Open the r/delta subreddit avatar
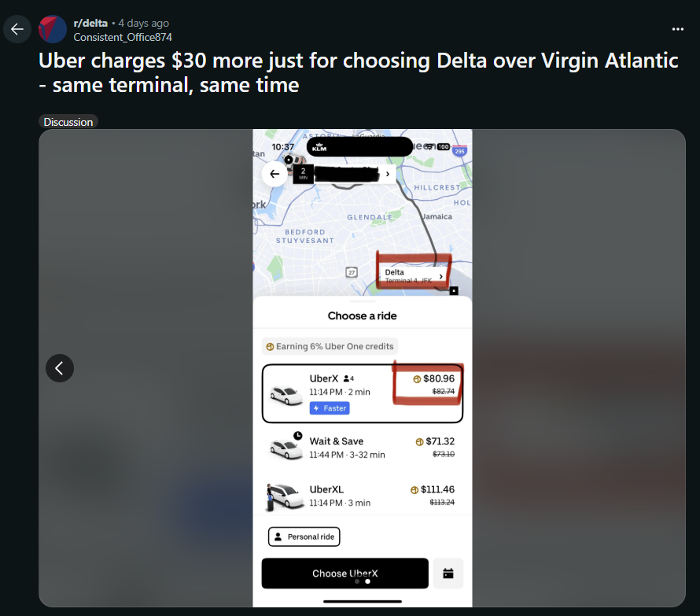This screenshot has height=616, width=700. point(53,29)
